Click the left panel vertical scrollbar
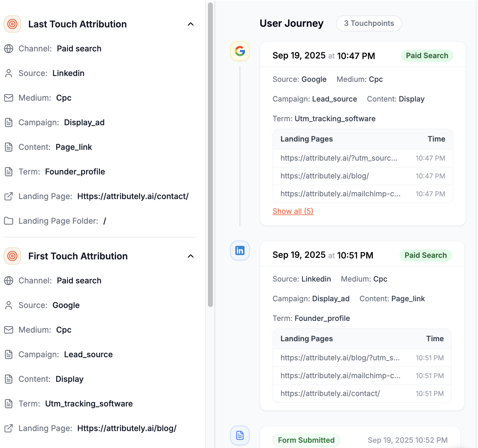 coord(210,154)
